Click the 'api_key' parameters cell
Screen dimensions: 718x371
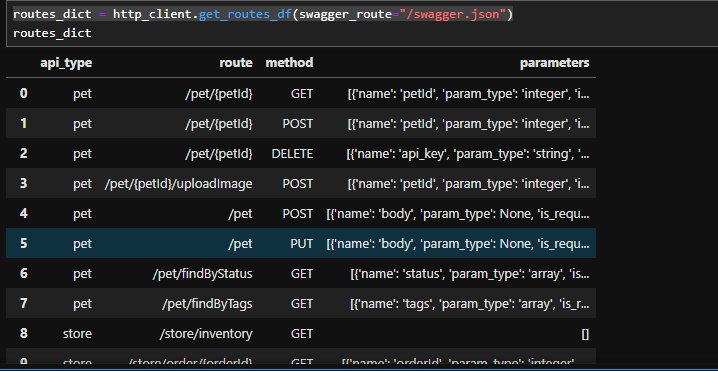[x=468, y=154]
